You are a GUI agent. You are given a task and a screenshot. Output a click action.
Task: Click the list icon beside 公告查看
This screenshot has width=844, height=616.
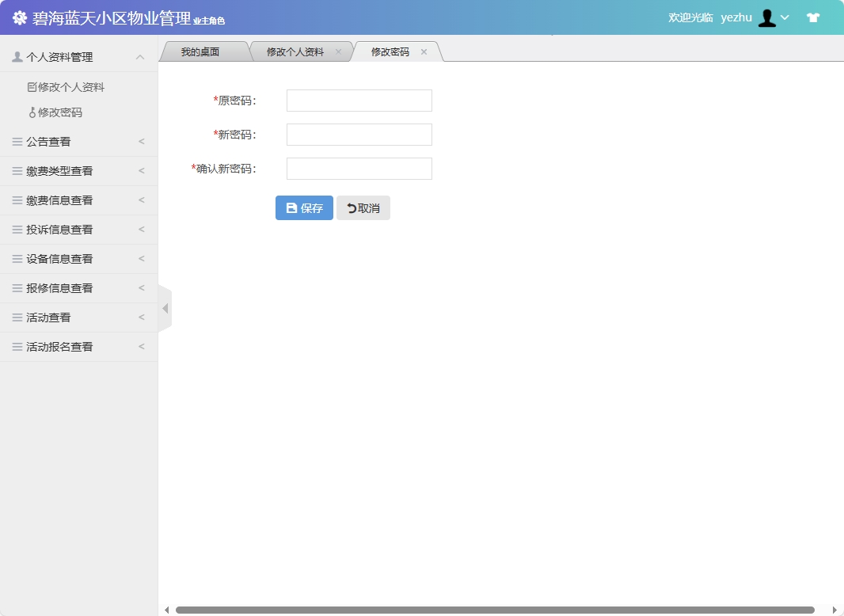click(x=17, y=141)
